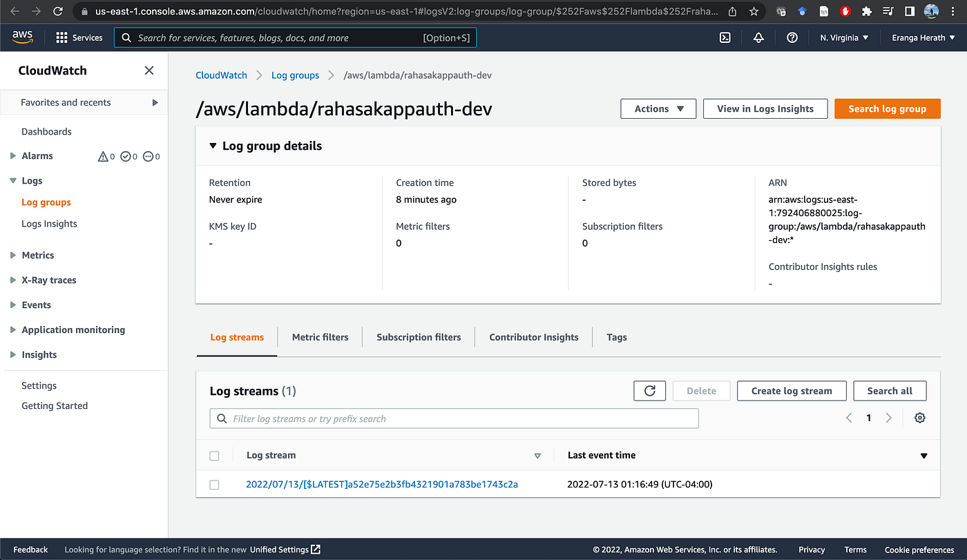This screenshot has width=967, height=560.
Task: Open the browser profile avatar
Action: click(932, 11)
